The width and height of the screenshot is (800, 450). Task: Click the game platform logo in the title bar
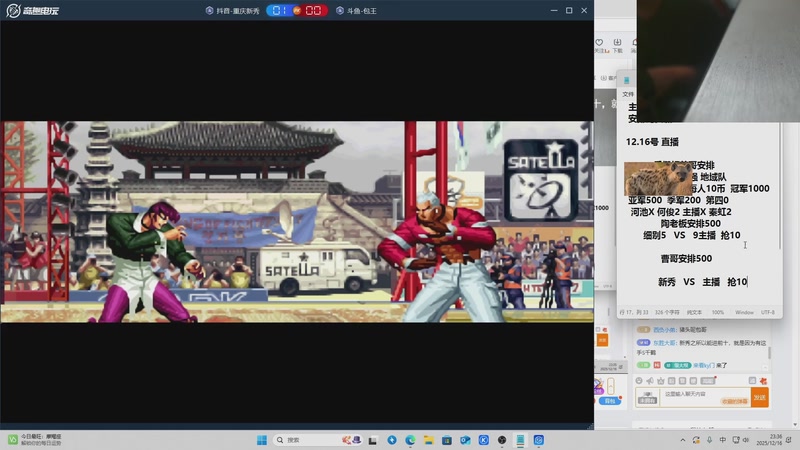coord(33,10)
